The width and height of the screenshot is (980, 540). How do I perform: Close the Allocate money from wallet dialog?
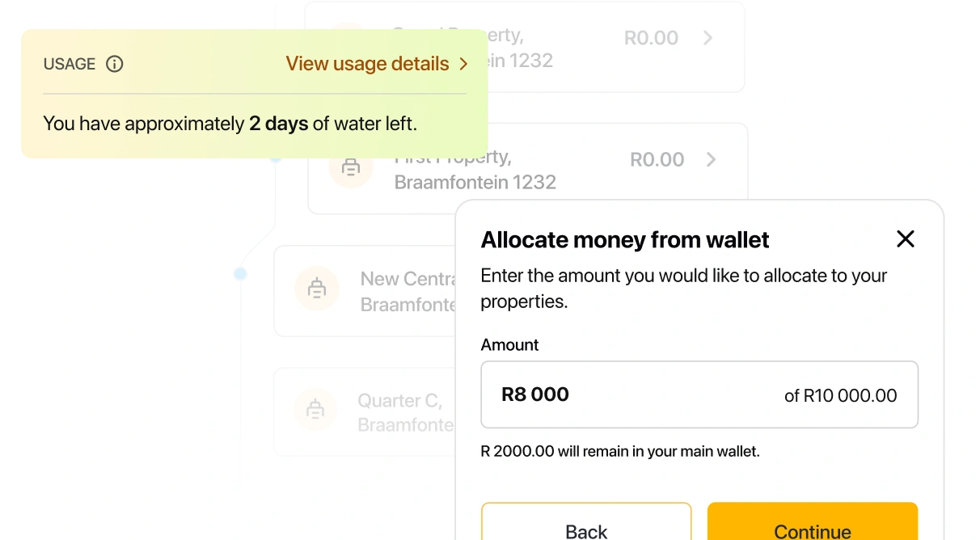(905, 238)
